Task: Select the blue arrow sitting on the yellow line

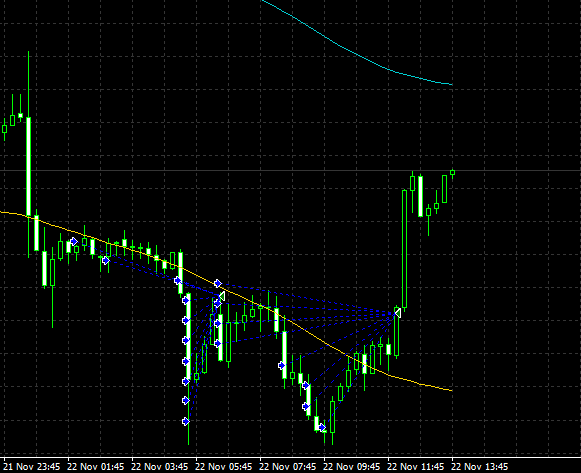Action: point(218,284)
